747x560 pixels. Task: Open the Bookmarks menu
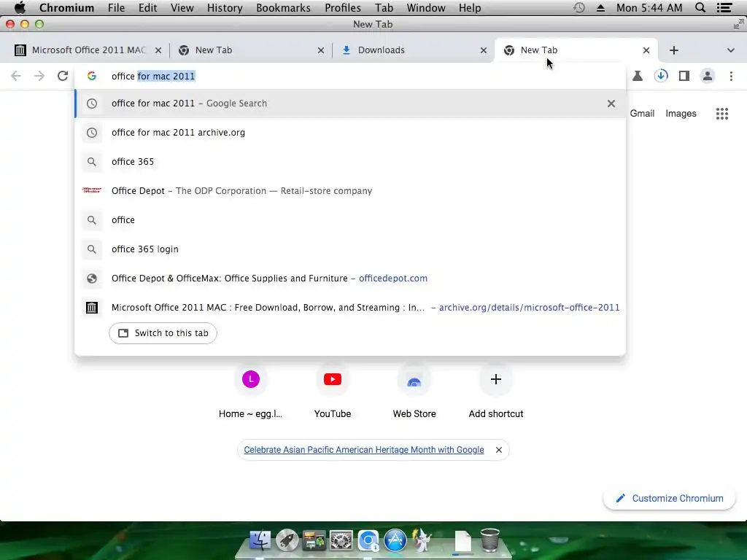click(x=283, y=7)
